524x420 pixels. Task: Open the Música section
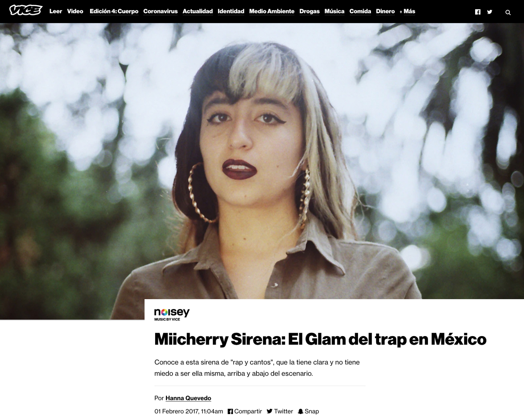[334, 11]
